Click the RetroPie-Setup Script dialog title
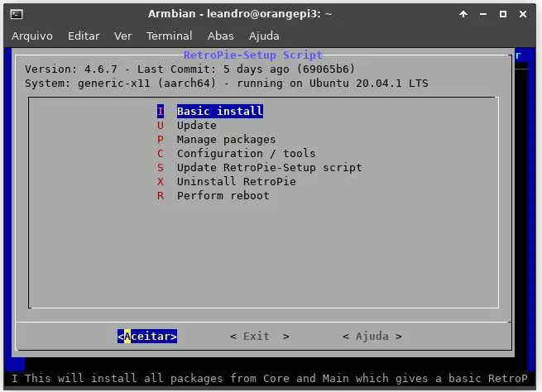Image resolution: width=542 pixels, height=392 pixels. [253, 55]
